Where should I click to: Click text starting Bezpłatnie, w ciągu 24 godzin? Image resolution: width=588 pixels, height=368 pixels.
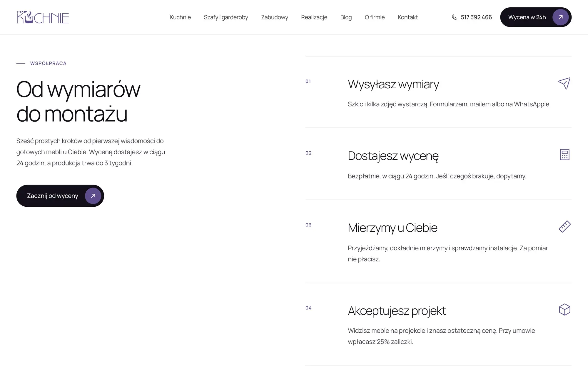(437, 176)
